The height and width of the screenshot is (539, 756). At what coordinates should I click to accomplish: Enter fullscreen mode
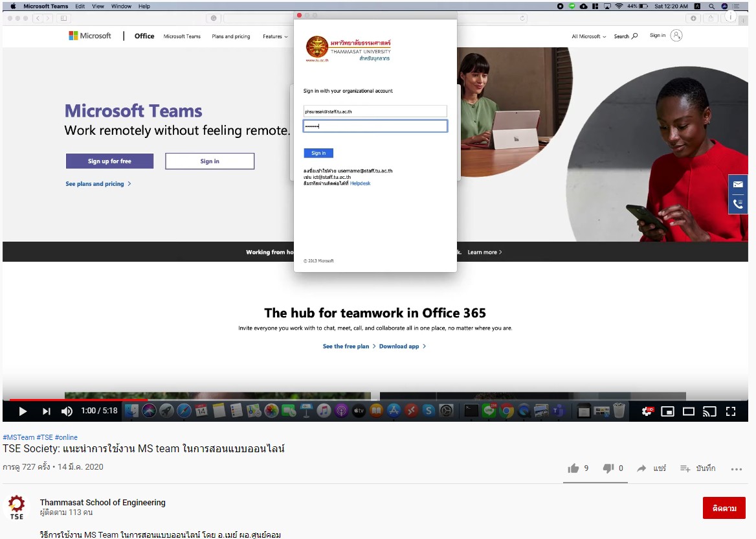(731, 411)
